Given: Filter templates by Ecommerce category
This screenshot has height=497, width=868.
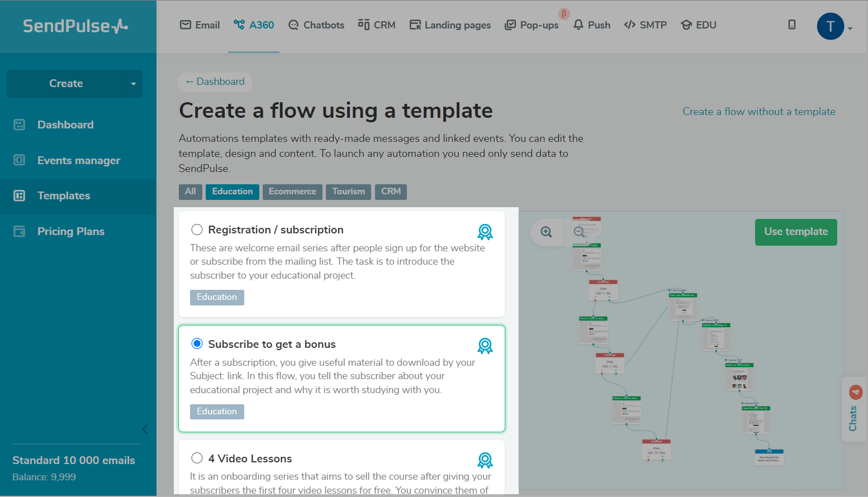Looking at the screenshot, I should (x=292, y=192).
